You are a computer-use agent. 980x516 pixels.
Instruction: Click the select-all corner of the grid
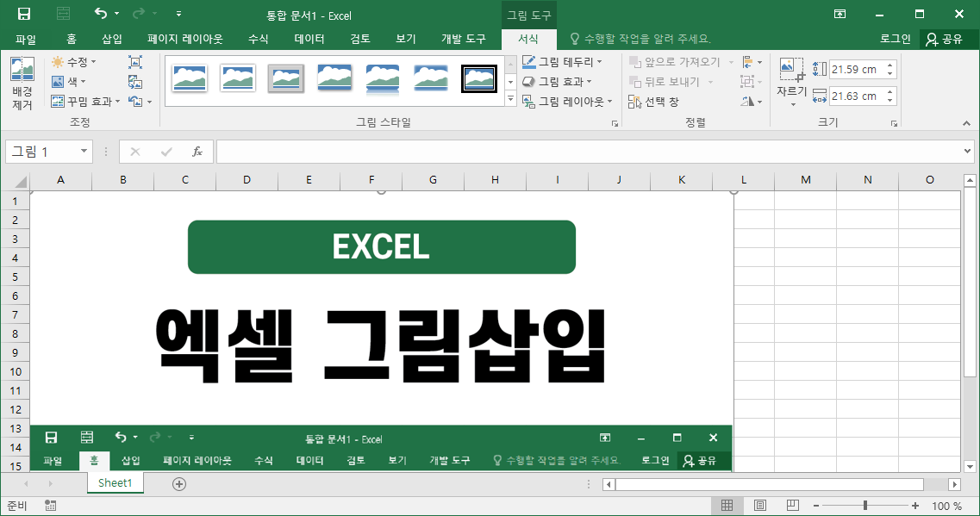tap(21, 182)
